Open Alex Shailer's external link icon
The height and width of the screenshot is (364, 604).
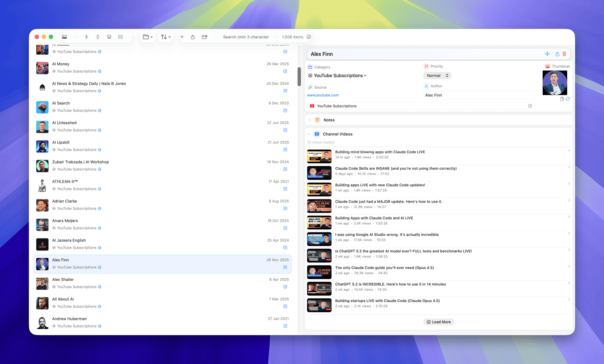(x=285, y=287)
